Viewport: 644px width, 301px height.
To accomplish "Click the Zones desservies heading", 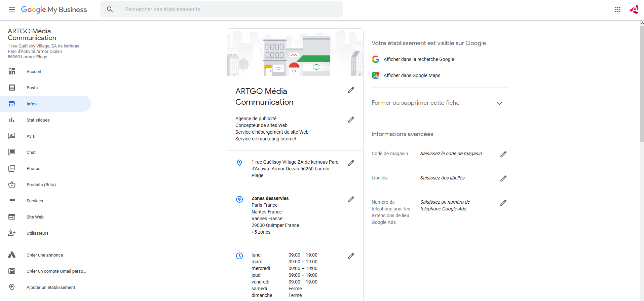I will [270, 198].
